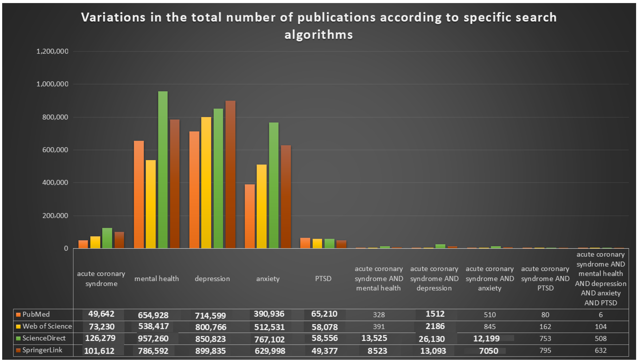Click the orange PubMed anxiety bar

coord(249,216)
